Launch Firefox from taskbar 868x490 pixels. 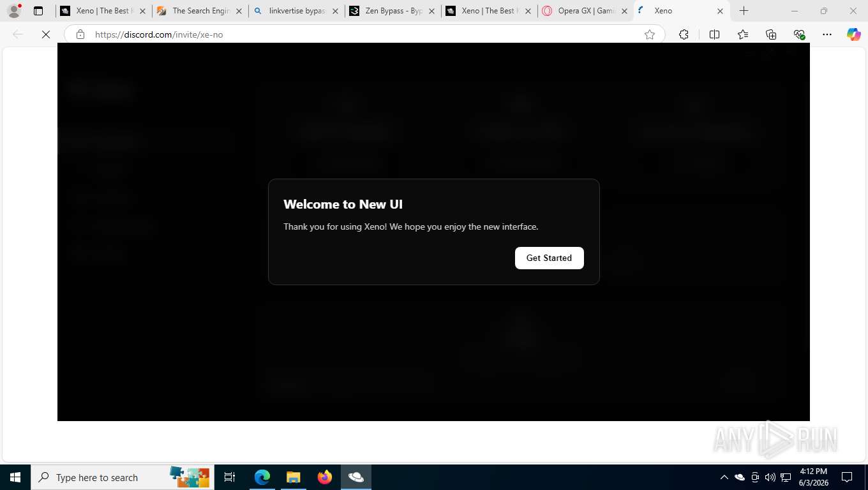[x=325, y=477]
